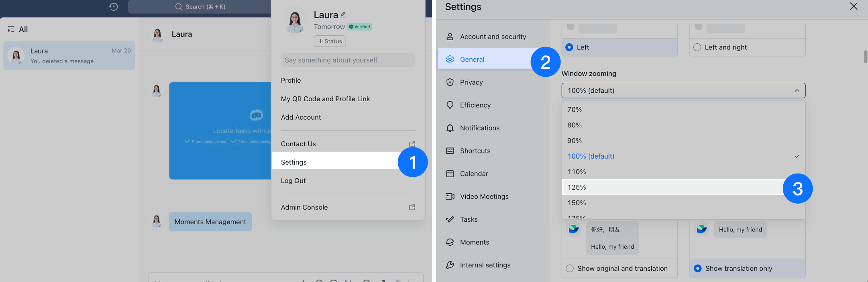Click the Video Meetings camera icon
This screenshot has width=868, height=282.
450,196
